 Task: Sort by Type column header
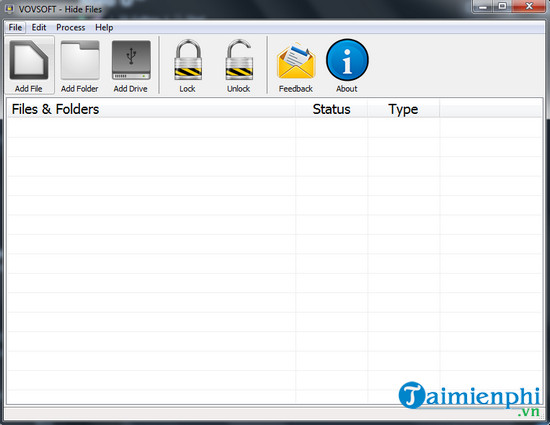click(403, 109)
